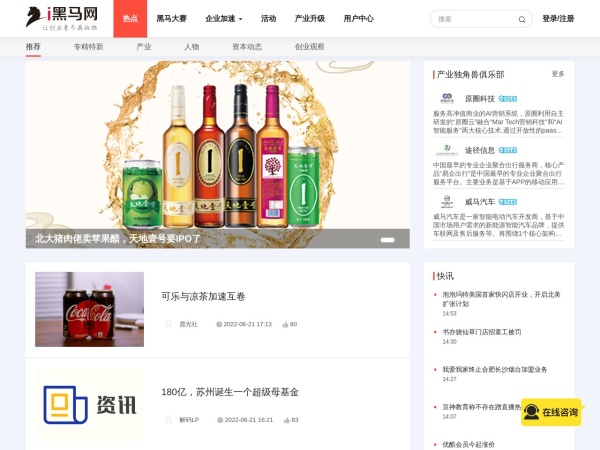Open banner headline 北大猪肉佬卖苹果醋
600x450 pixels.
[x=118, y=239]
